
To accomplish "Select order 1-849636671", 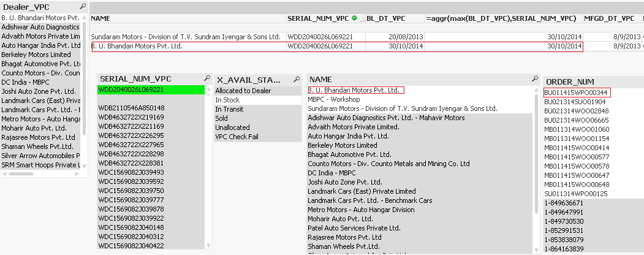I will (594, 203).
